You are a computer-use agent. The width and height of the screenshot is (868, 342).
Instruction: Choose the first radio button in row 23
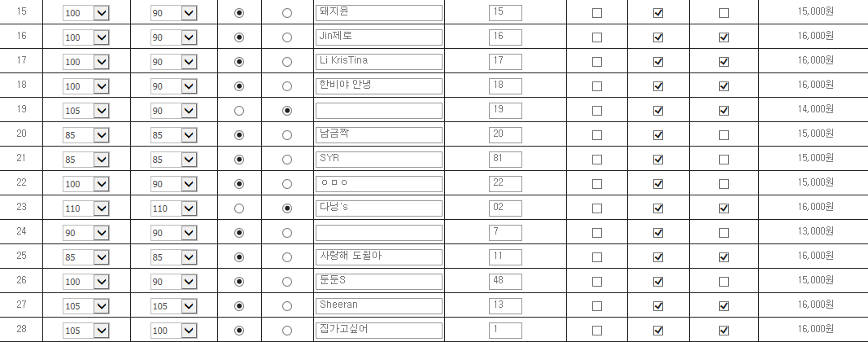238,208
